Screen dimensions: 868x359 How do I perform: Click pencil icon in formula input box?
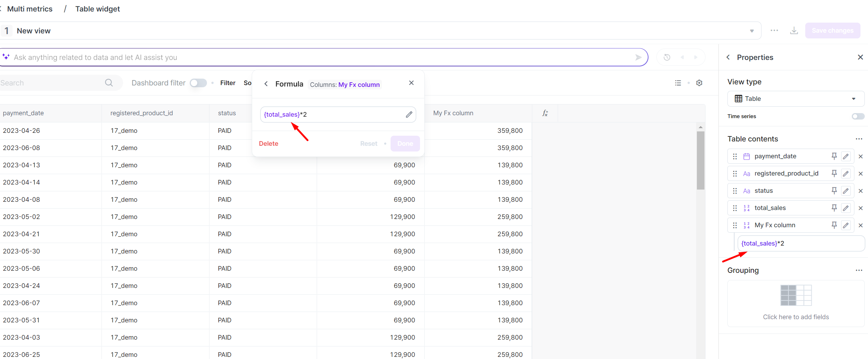click(x=409, y=115)
